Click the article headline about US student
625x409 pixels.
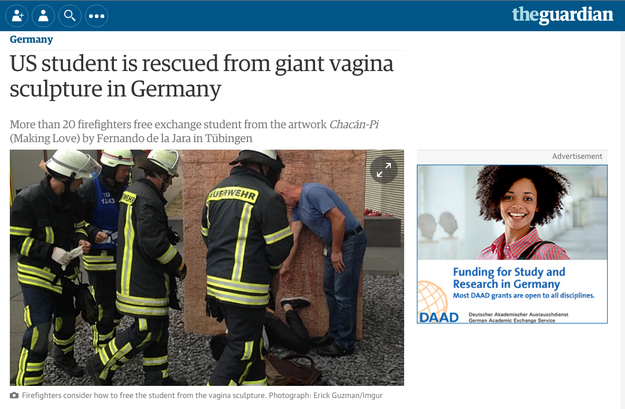point(201,76)
